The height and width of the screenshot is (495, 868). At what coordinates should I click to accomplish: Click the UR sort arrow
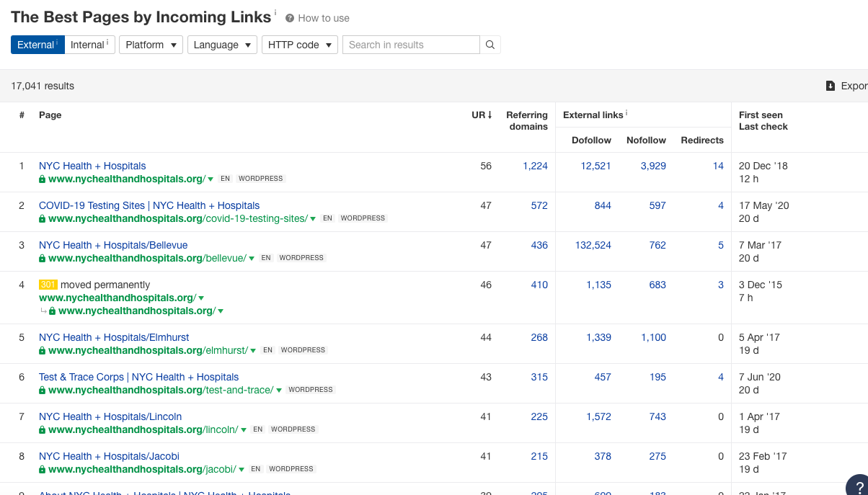[490, 115]
